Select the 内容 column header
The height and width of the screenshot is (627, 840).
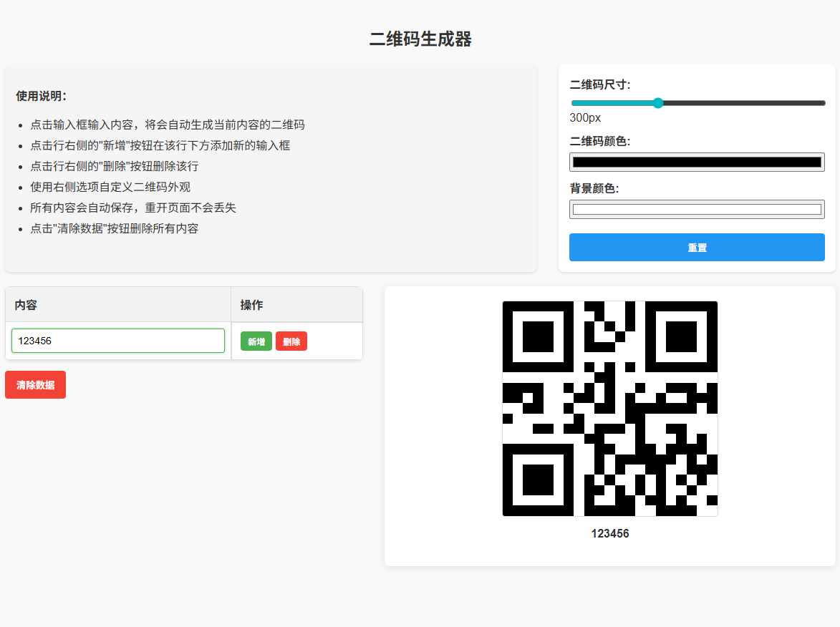pos(26,305)
